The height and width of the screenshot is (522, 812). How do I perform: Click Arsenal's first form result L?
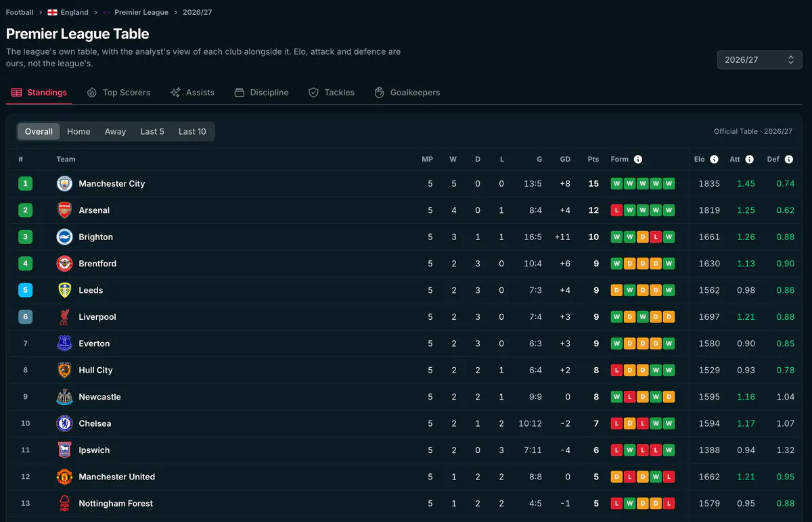pyautogui.click(x=616, y=210)
